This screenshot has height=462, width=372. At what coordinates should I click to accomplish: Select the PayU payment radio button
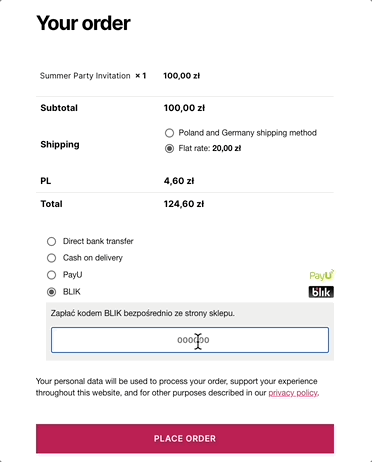tap(51, 275)
